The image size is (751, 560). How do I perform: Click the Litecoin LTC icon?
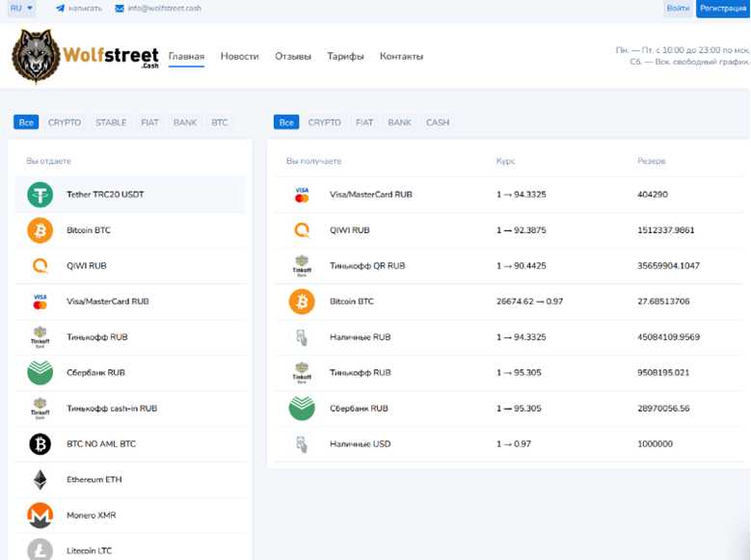click(40, 550)
